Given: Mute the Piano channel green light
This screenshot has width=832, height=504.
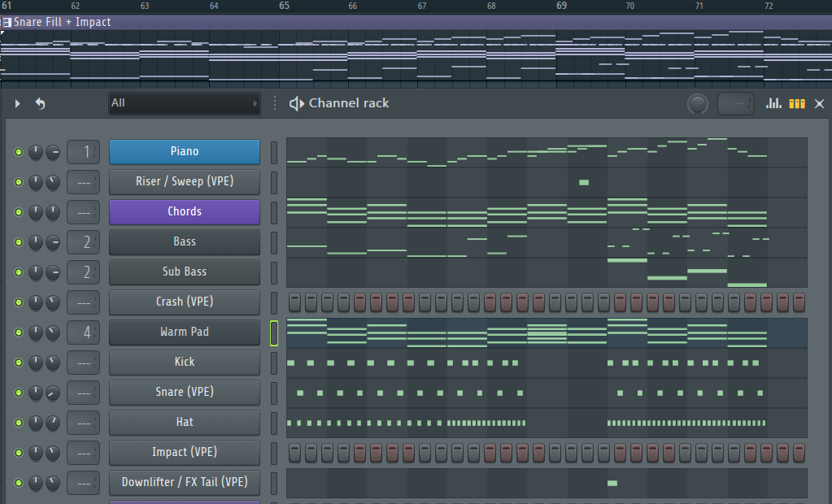Looking at the screenshot, I should click(x=19, y=152).
